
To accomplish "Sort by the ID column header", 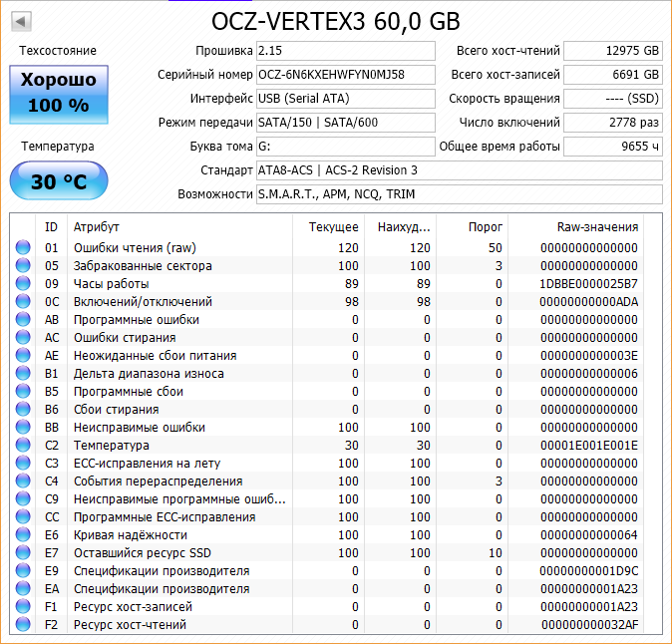I will click(x=51, y=226).
